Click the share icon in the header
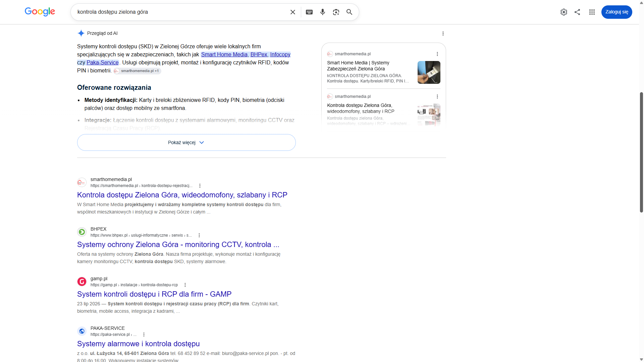644x362 pixels. point(577,12)
